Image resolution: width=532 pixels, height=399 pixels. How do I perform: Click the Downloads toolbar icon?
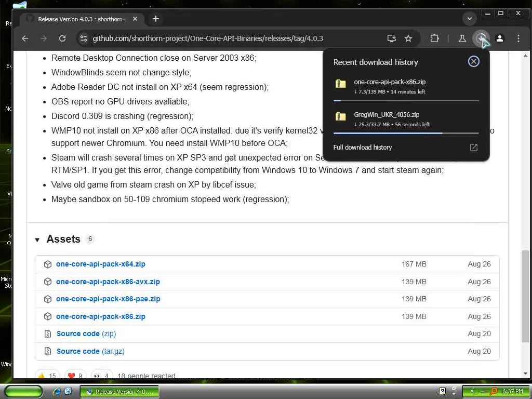coord(481,38)
